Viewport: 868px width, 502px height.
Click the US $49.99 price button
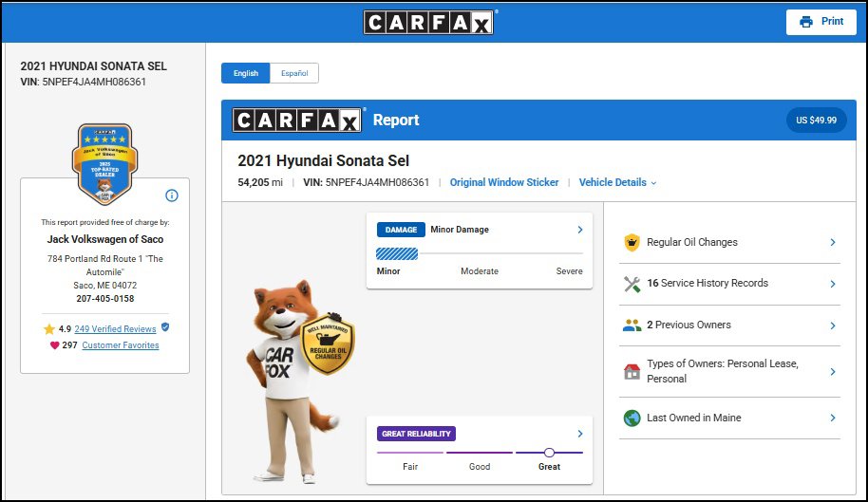coord(816,120)
